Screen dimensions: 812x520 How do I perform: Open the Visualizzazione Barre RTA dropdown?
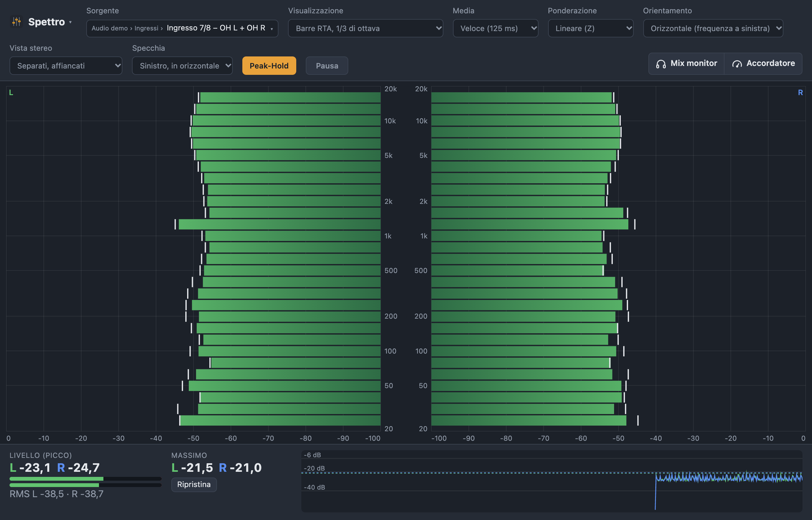pos(365,28)
